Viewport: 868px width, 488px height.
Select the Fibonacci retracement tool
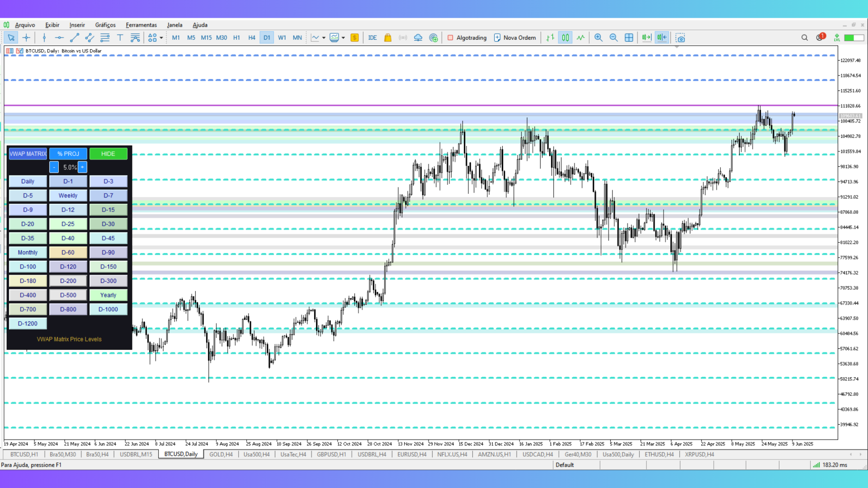[x=105, y=38]
